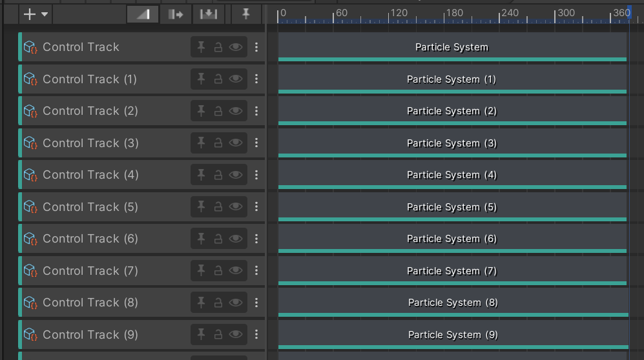Open Control Track (8) options menu
This screenshot has height=360, width=644.
pos(256,303)
